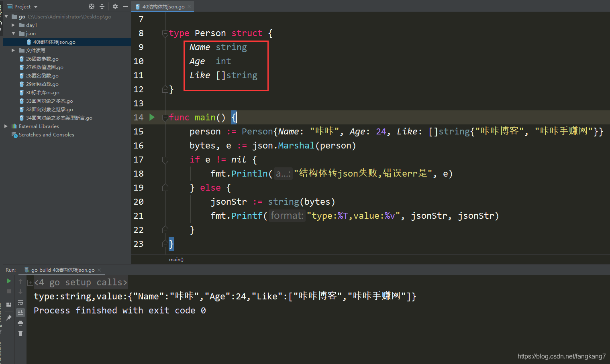This screenshot has width=610, height=364.
Task: Print console contents using the printer icon
Action: coord(20,324)
